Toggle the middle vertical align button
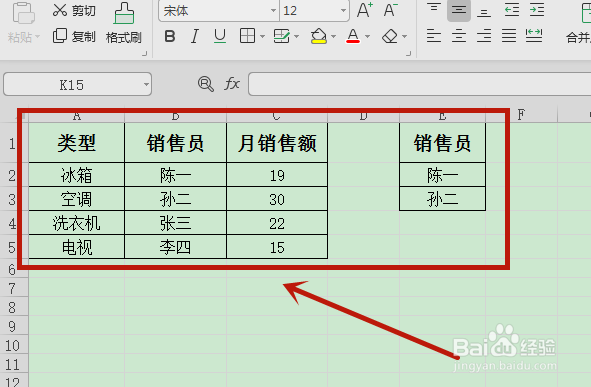This screenshot has width=591, height=387. click(x=459, y=11)
